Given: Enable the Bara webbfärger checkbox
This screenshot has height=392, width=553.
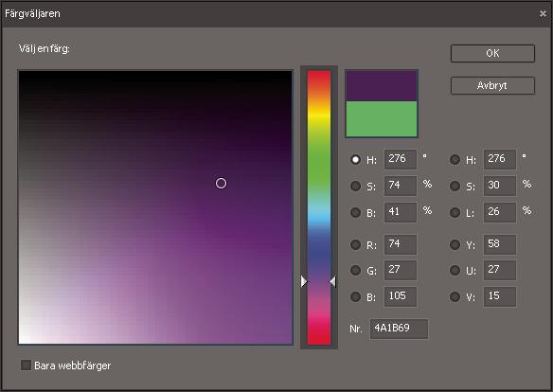Looking at the screenshot, I should click(27, 365).
